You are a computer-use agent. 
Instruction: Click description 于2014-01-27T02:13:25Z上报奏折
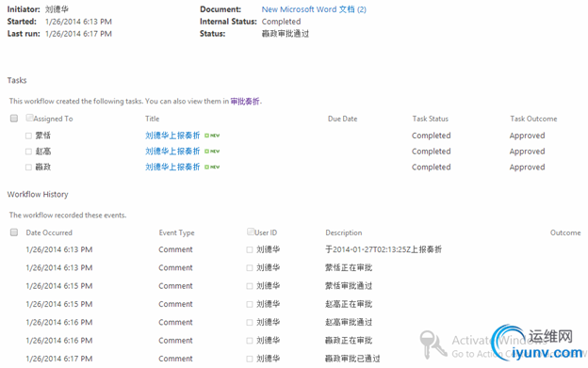(x=384, y=249)
